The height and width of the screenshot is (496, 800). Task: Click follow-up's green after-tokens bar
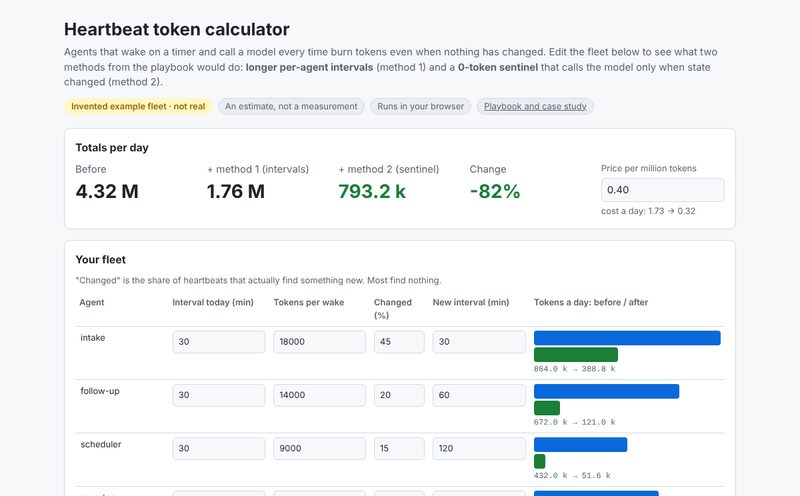547,408
